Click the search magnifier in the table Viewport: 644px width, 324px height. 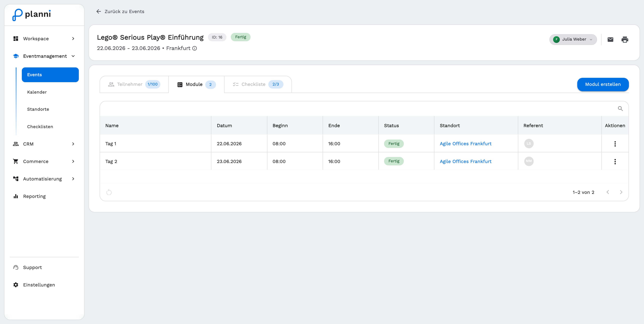(x=620, y=109)
